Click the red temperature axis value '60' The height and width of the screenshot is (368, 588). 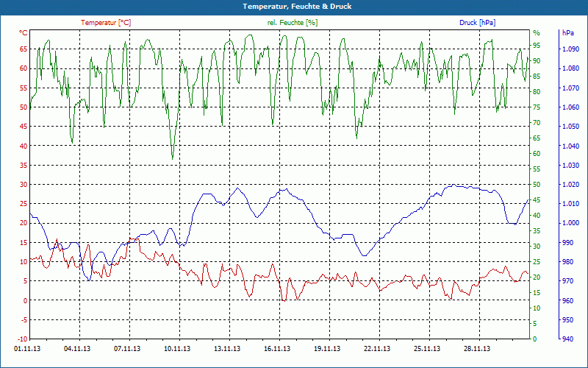24,68
